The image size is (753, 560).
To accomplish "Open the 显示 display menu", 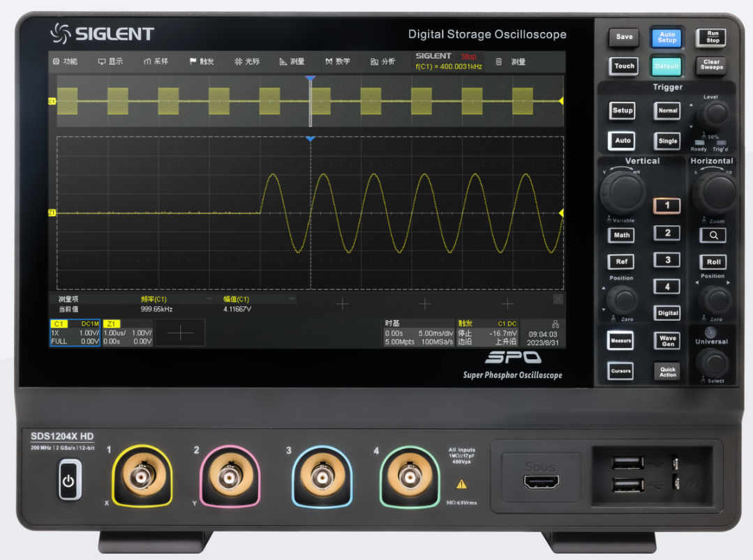I will pos(110,61).
